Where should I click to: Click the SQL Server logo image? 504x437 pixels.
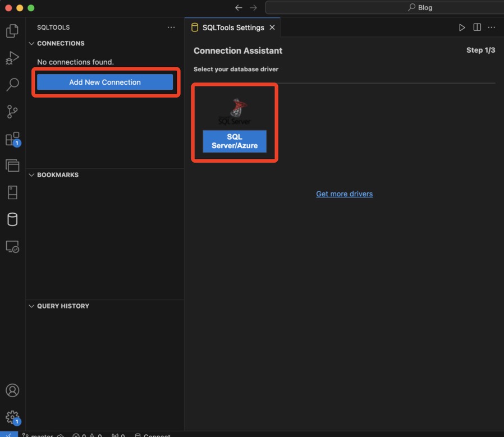point(235,112)
